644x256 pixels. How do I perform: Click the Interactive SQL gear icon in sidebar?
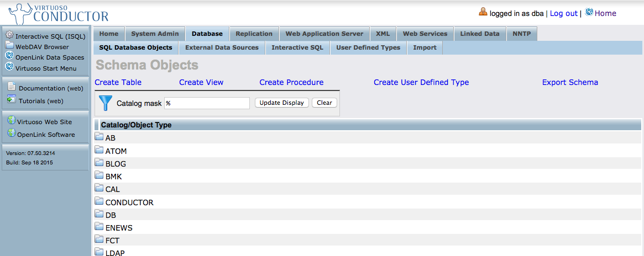click(9, 35)
